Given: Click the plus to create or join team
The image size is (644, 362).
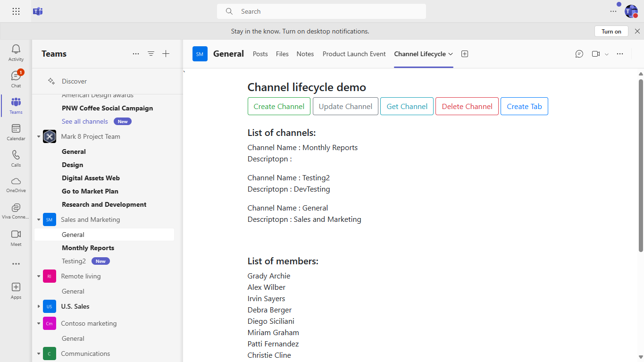Looking at the screenshot, I should point(166,54).
